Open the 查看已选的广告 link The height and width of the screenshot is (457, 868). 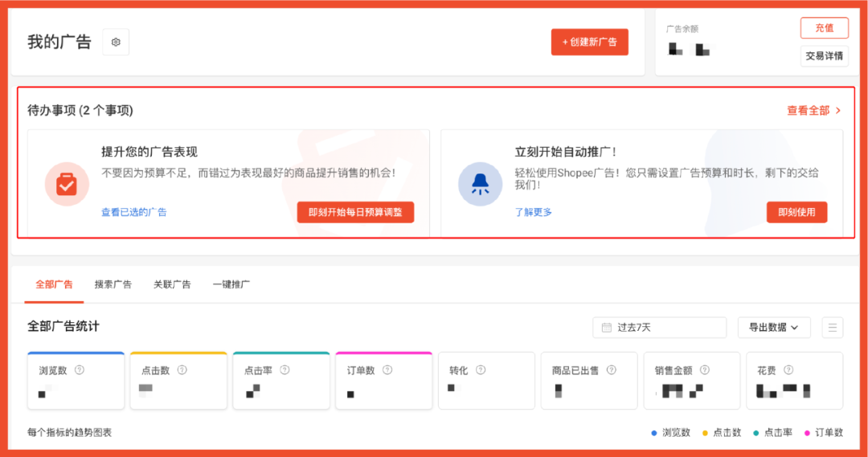tap(134, 212)
